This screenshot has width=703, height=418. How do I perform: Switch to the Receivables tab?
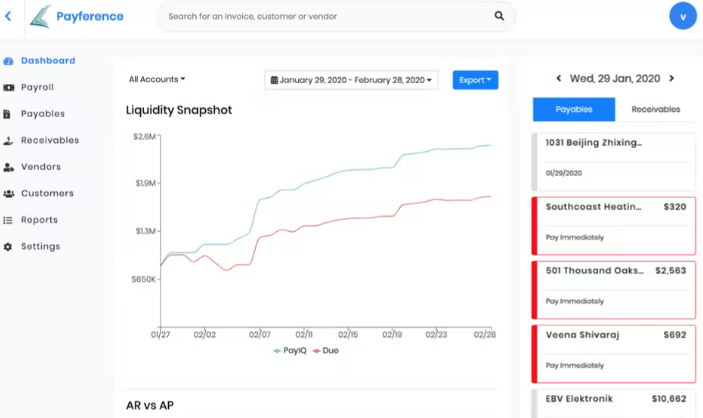click(656, 110)
